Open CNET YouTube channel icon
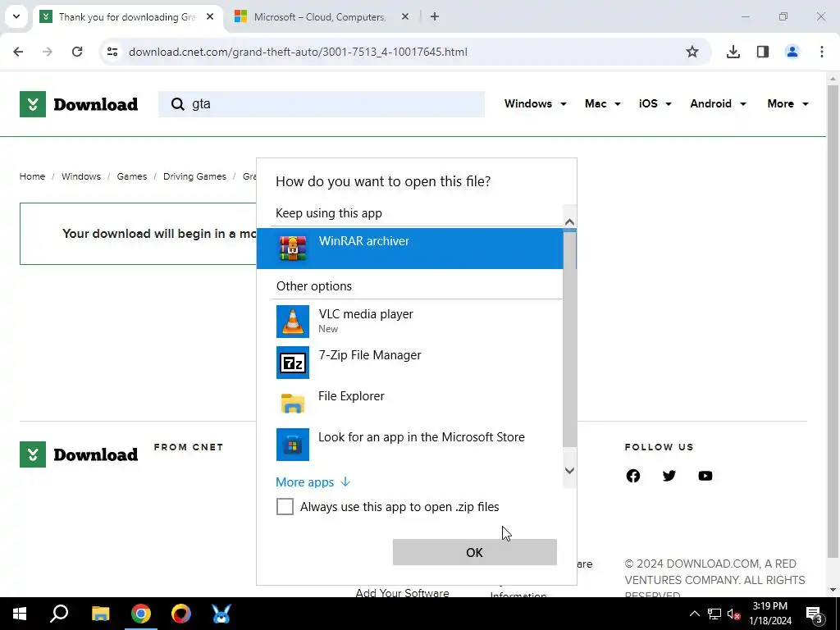The width and height of the screenshot is (840, 630). tap(705, 476)
